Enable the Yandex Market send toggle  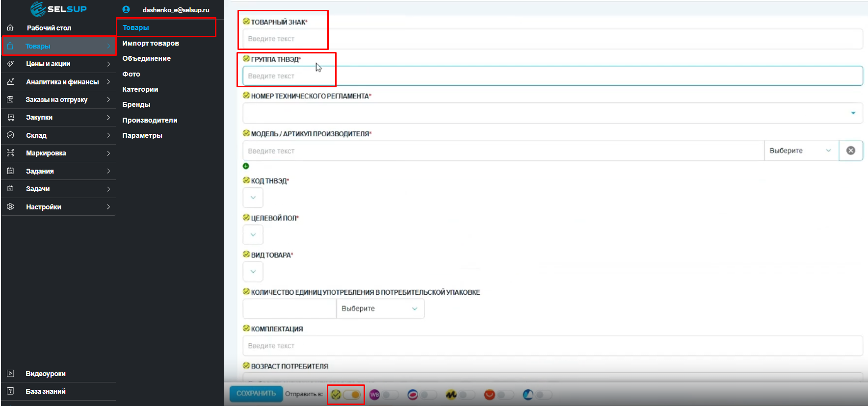[467, 395]
